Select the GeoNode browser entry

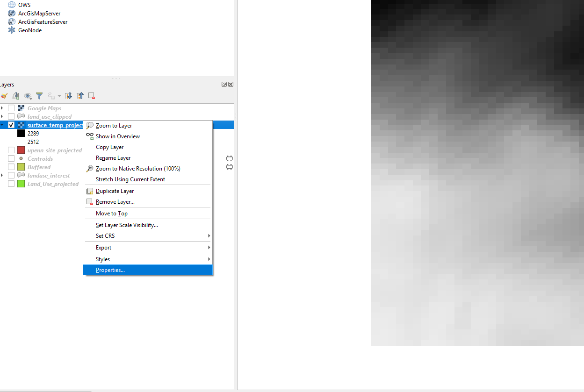coord(29,30)
